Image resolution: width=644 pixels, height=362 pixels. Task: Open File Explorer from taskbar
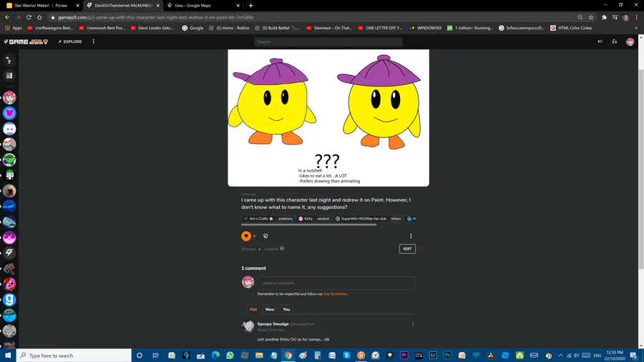pyautogui.click(x=259, y=356)
